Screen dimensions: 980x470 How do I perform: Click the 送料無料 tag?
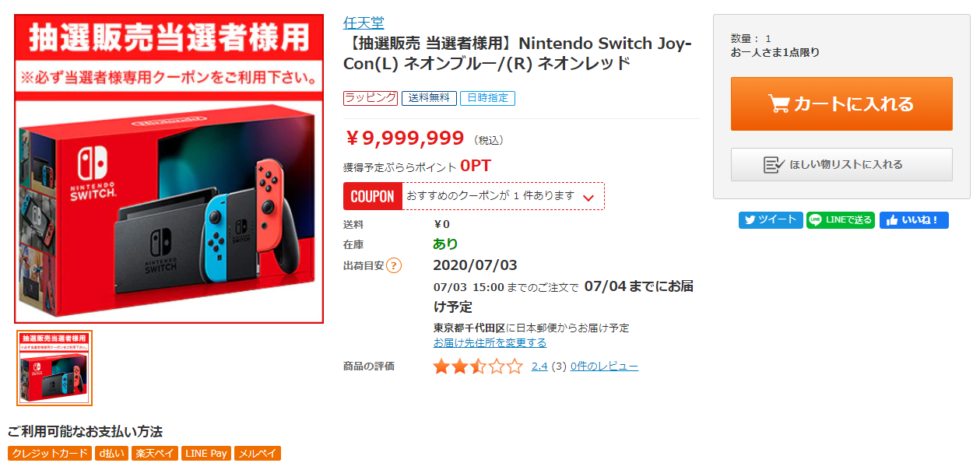tap(429, 98)
